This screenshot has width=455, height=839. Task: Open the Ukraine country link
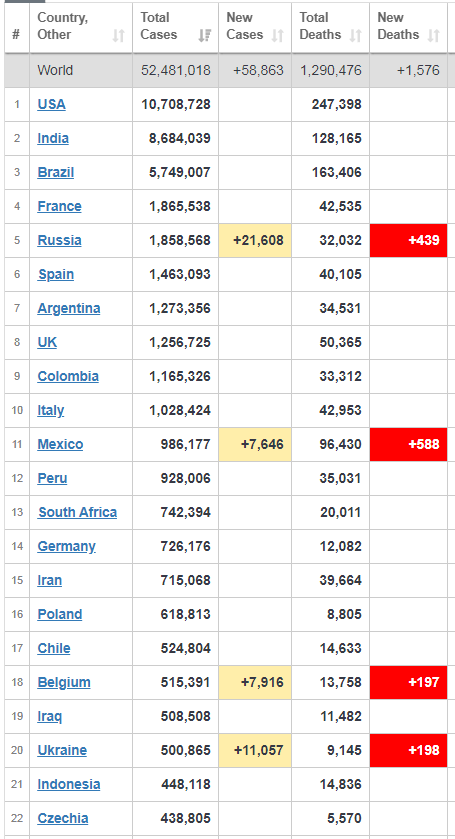coord(62,750)
